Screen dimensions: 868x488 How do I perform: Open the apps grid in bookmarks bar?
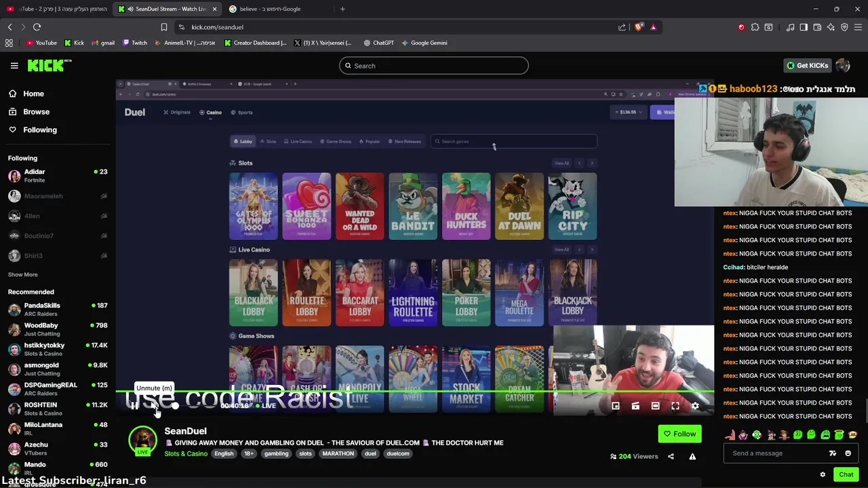(x=9, y=43)
